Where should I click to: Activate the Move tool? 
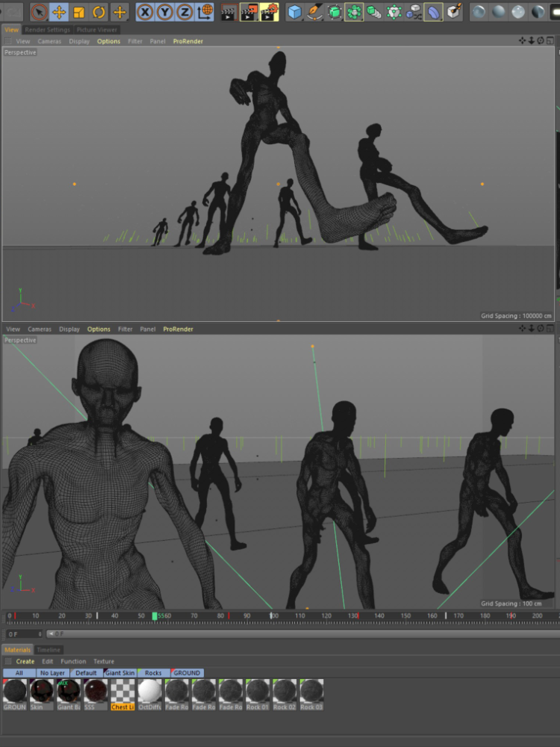59,12
